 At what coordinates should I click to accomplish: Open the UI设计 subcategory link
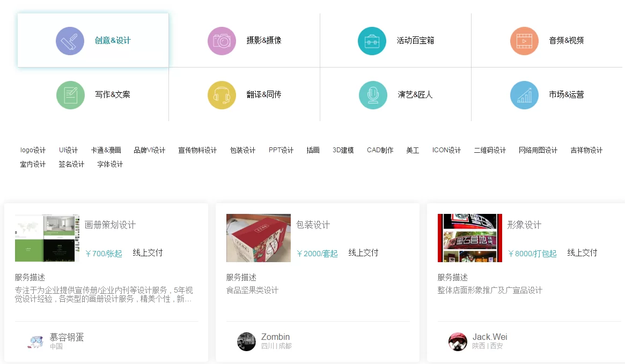coord(69,150)
